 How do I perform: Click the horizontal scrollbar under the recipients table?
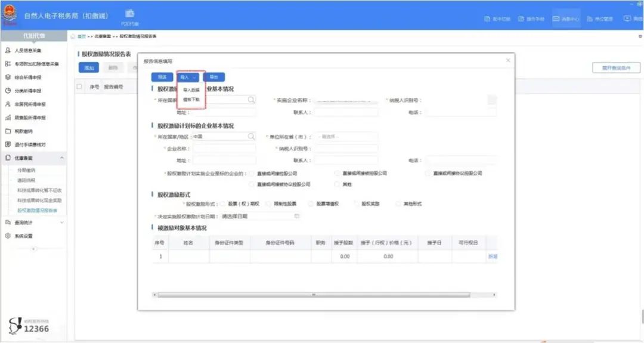coord(322,295)
